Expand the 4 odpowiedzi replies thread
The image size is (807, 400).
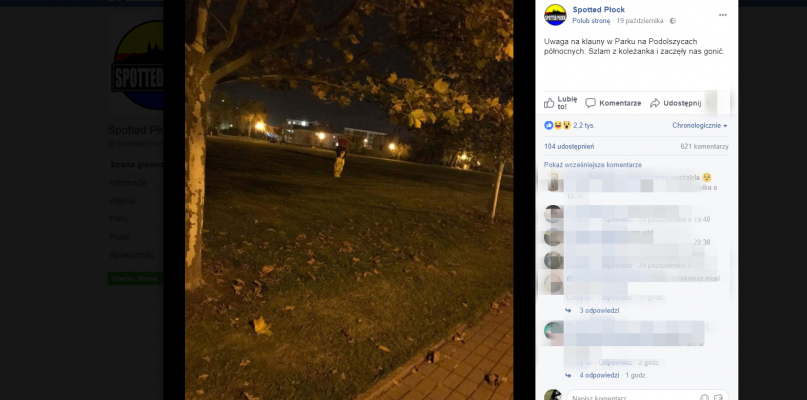pyautogui.click(x=599, y=375)
